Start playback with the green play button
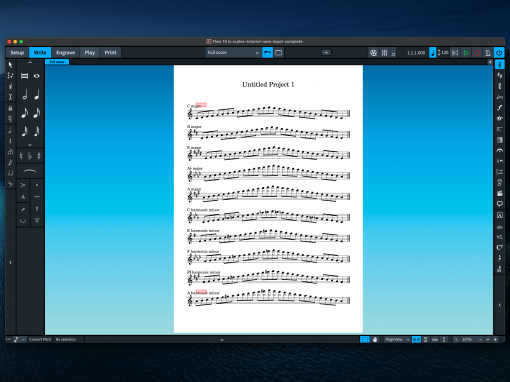 [x=466, y=53]
